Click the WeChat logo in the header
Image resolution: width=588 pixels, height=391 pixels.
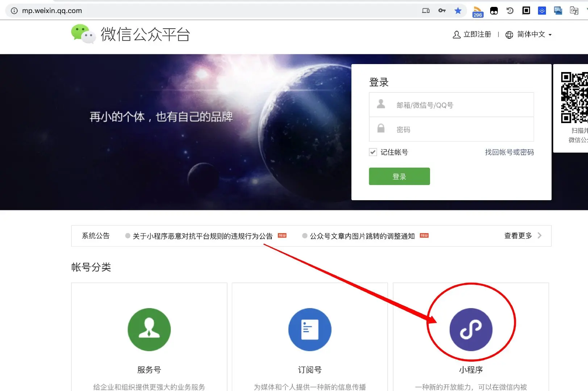pos(83,34)
